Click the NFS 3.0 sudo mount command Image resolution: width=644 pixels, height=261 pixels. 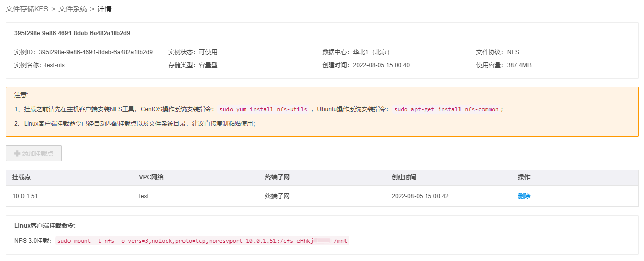[202, 241]
